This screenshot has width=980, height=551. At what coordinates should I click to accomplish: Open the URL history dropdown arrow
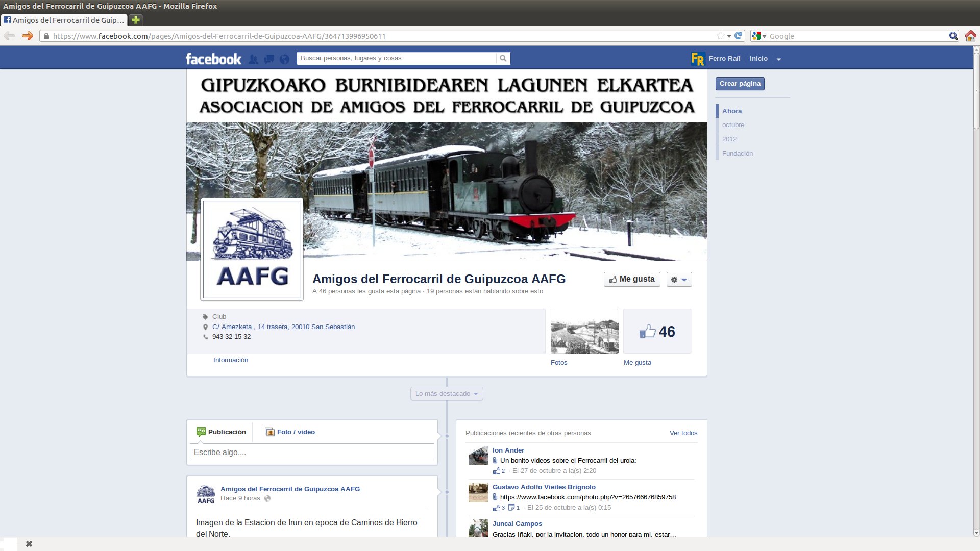tap(729, 36)
